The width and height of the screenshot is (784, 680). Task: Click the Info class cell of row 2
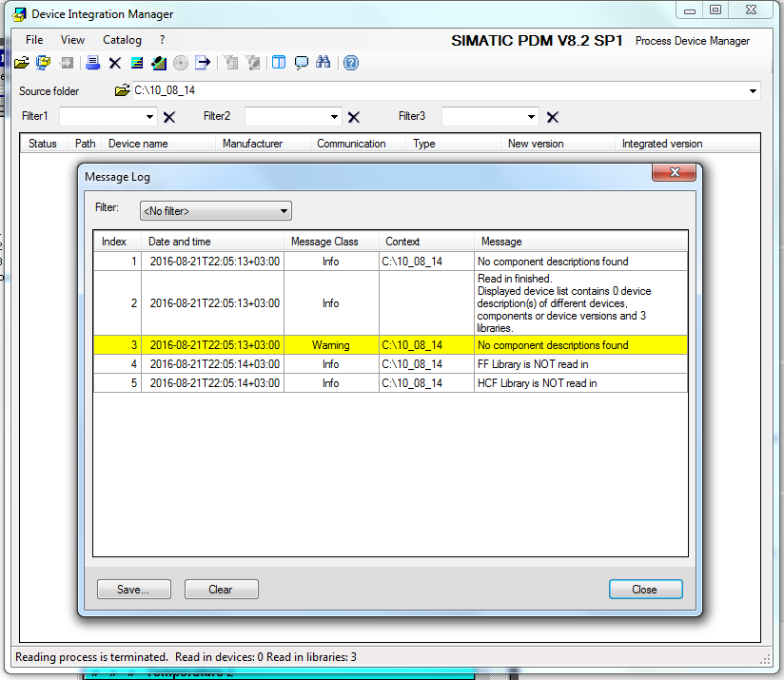point(331,303)
